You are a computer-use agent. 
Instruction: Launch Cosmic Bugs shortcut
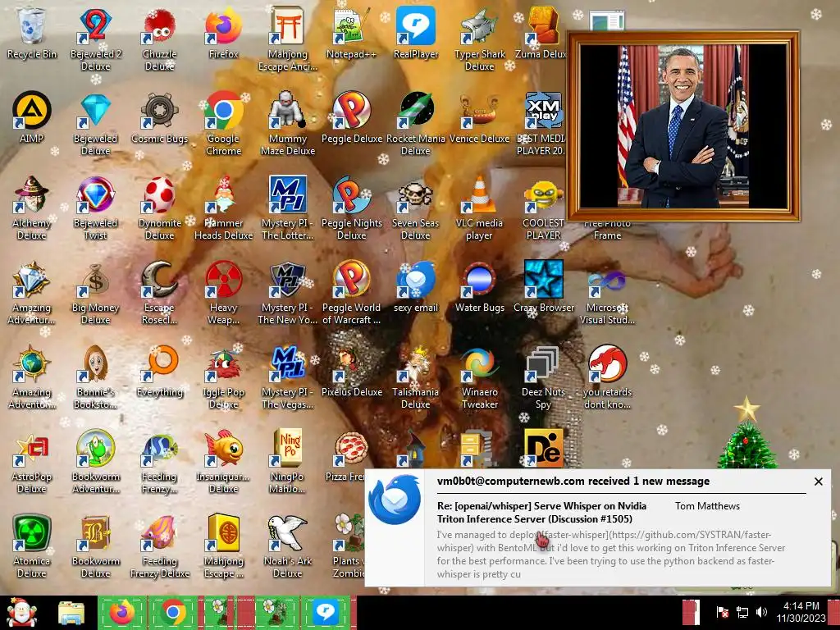tap(159, 118)
